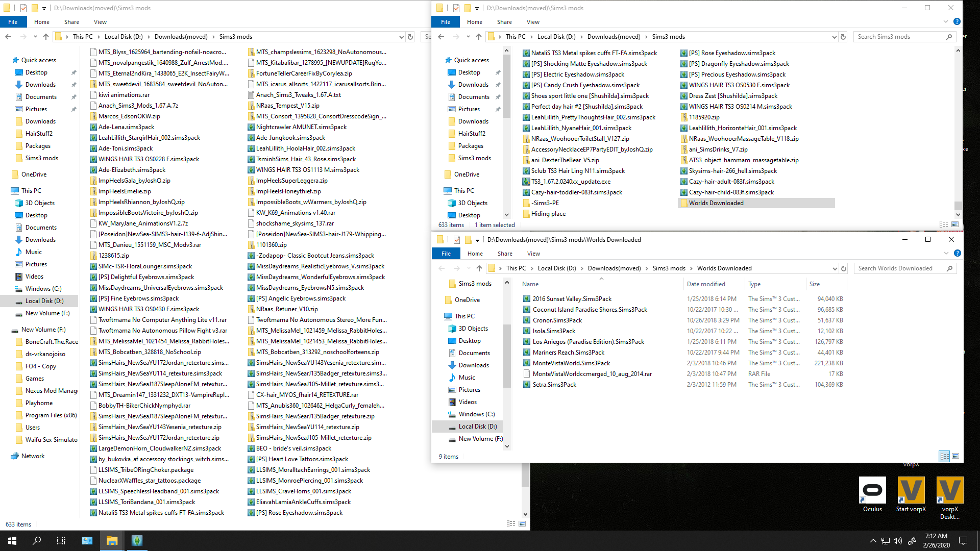
Task: Open File tab in left Explorer window
Action: coord(13,22)
